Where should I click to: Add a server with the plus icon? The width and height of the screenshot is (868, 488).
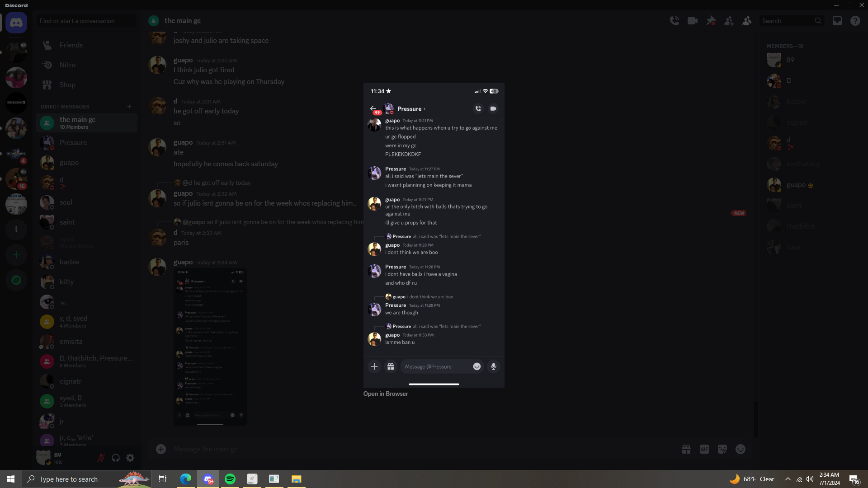pos(16,255)
